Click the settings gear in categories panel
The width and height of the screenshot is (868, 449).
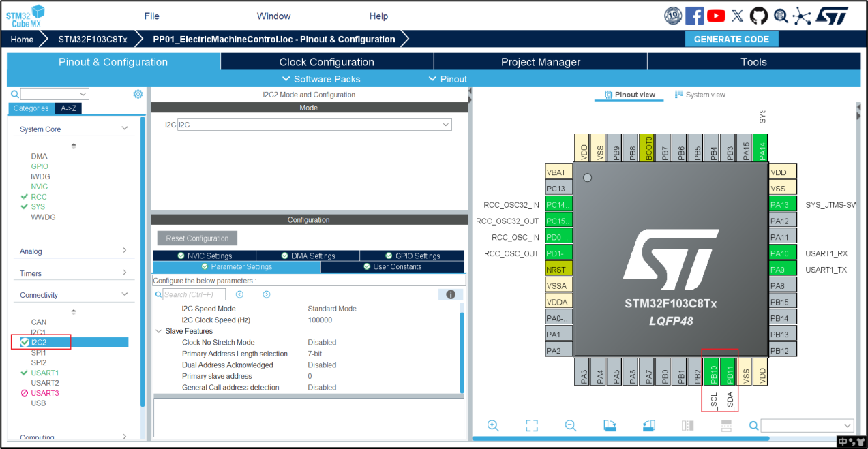click(x=138, y=94)
